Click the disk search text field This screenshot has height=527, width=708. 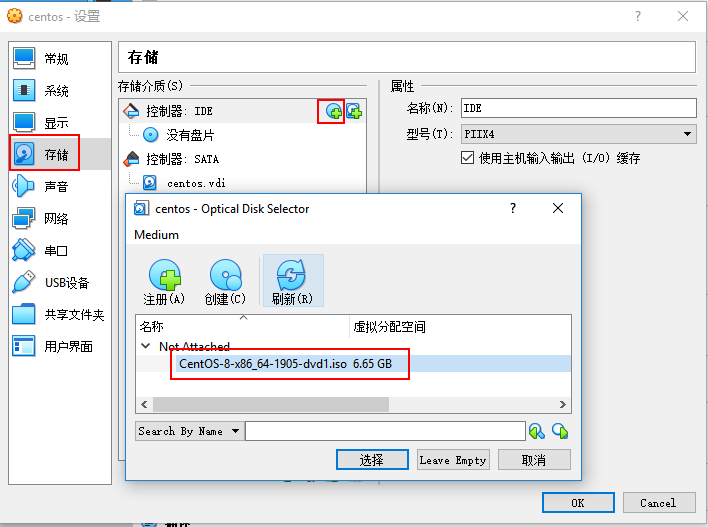click(x=385, y=431)
